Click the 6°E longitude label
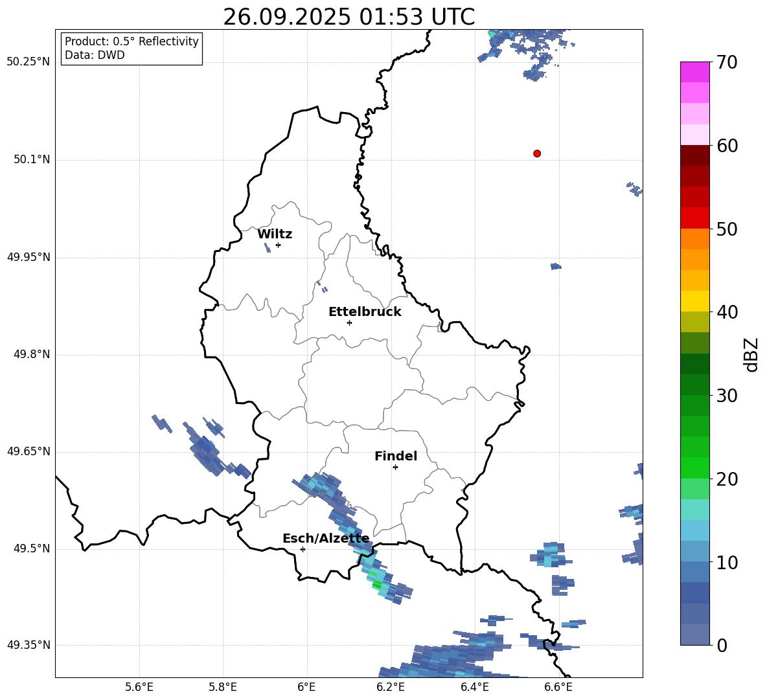This screenshot has width=767, height=700. tap(306, 687)
